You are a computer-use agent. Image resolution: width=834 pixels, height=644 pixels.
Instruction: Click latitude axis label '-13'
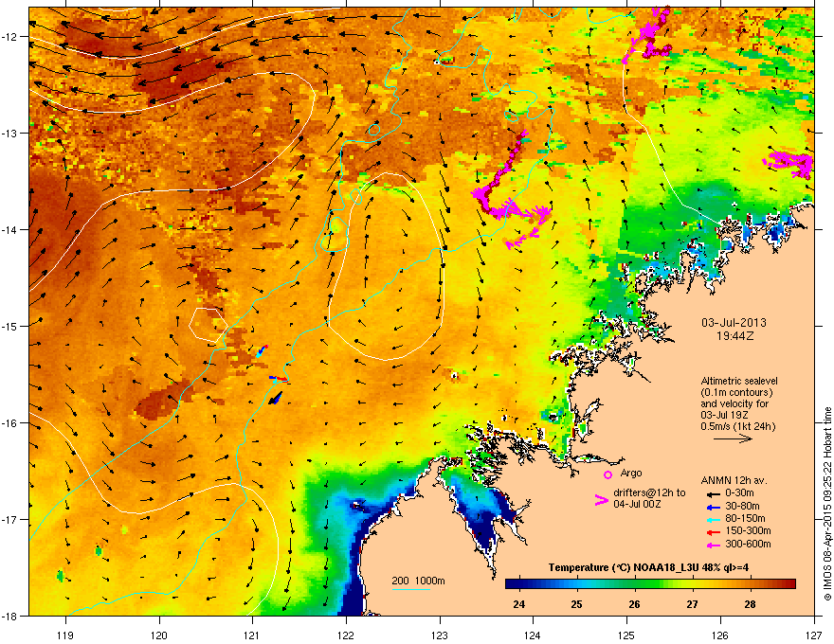click(x=10, y=134)
